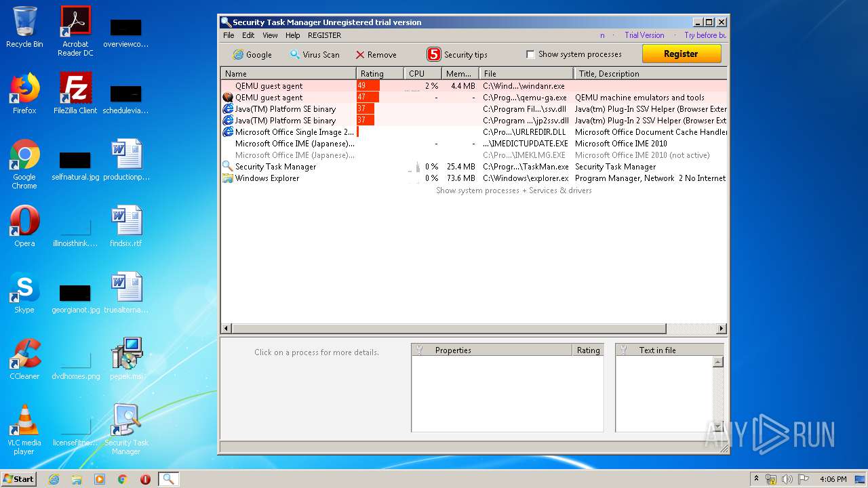Click the yellow Register button

point(681,54)
